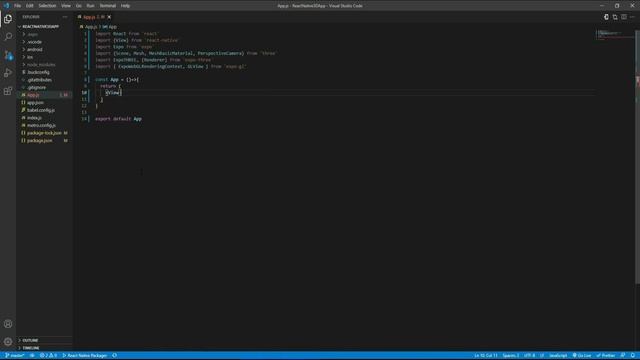Open the Help menu

point(125,6)
